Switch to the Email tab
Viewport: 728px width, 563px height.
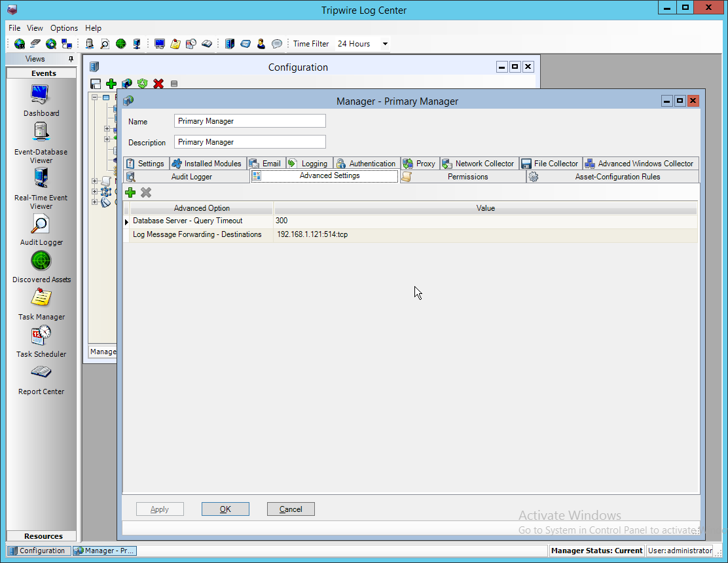(x=266, y=164)
